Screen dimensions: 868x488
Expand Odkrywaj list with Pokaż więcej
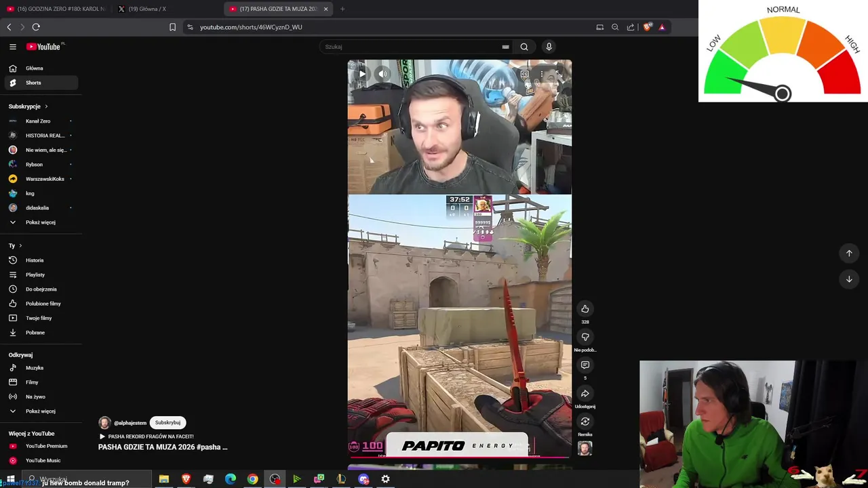[x=41, y=411]
